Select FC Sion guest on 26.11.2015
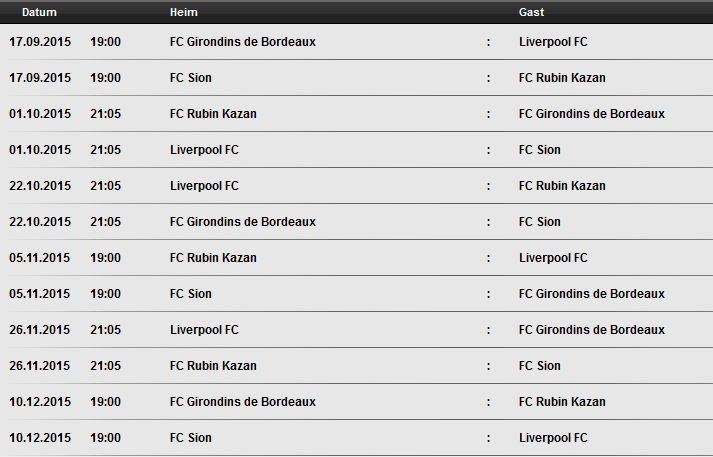 tap(539, 366)
